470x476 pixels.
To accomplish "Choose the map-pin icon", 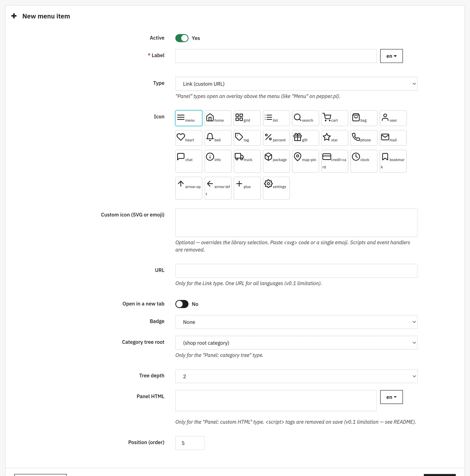I will pyautogui.click(x=305, y=161).
